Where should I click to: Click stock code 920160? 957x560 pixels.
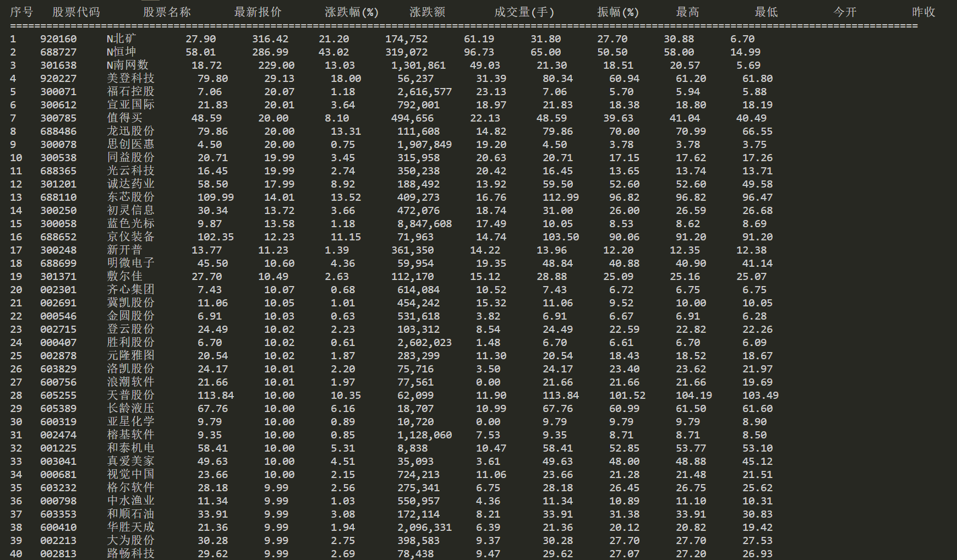(58, 39)
